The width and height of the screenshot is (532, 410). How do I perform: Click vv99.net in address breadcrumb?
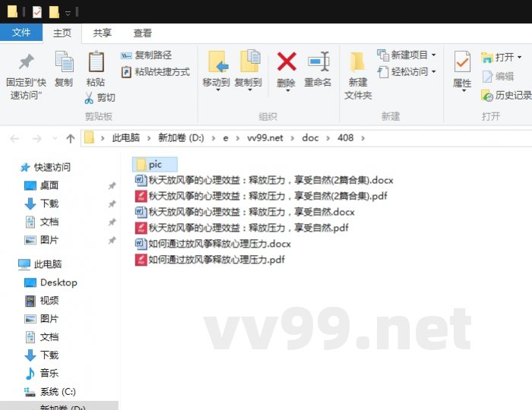265,138
